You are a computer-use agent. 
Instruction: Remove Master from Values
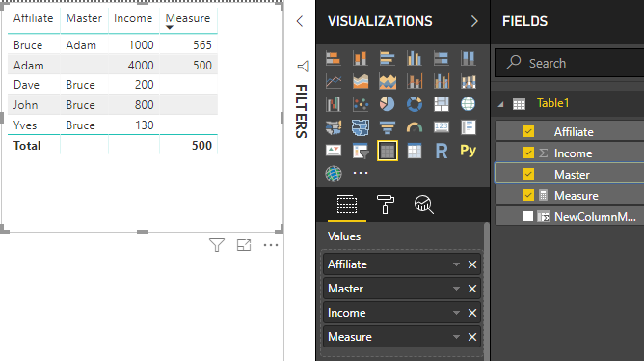pos(472,289)
